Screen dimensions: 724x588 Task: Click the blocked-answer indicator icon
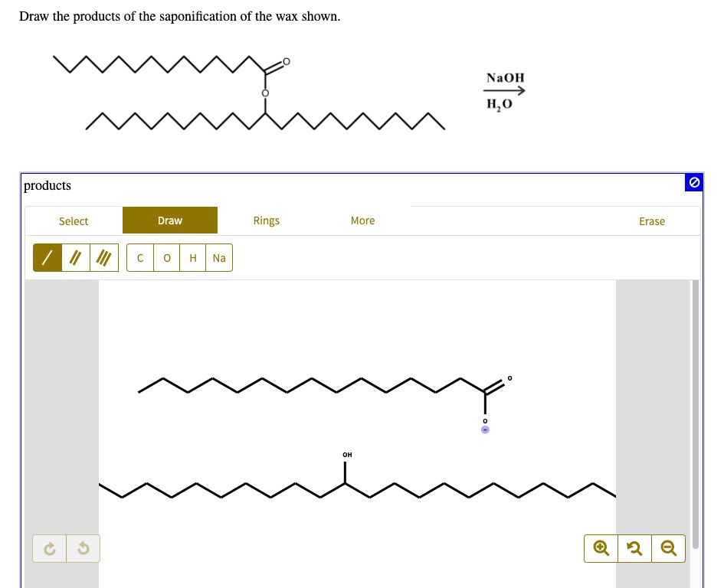(x=694, y=182)
